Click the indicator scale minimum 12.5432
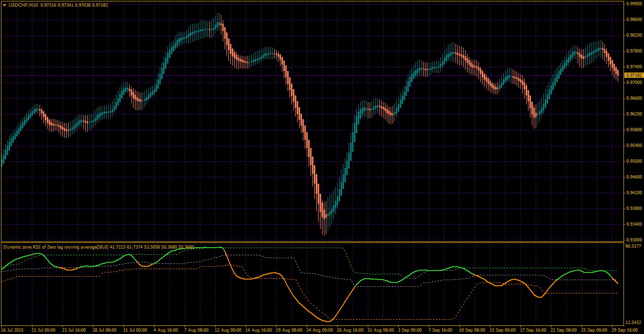Viewport: 644px width, 334px height. point(634,323)
